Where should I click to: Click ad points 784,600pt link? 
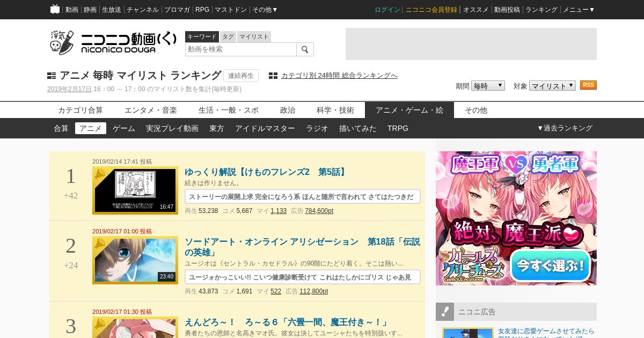(x=319, y=211)
